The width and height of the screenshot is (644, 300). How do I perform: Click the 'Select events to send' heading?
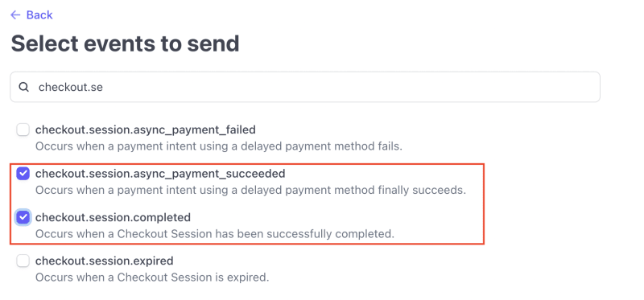(x=125, y=43)
